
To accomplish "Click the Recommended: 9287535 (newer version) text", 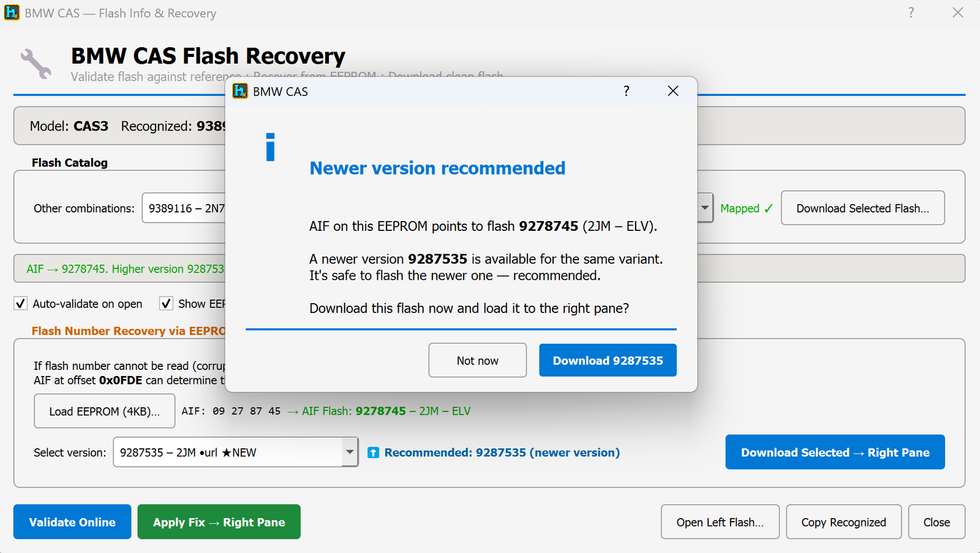I will coord(502,453).
